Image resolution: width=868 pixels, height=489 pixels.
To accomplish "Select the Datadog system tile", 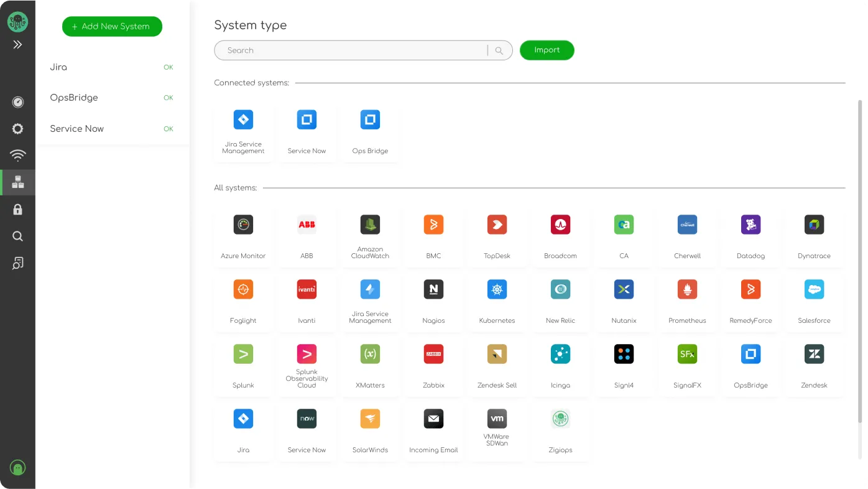I will coord(750,238).
